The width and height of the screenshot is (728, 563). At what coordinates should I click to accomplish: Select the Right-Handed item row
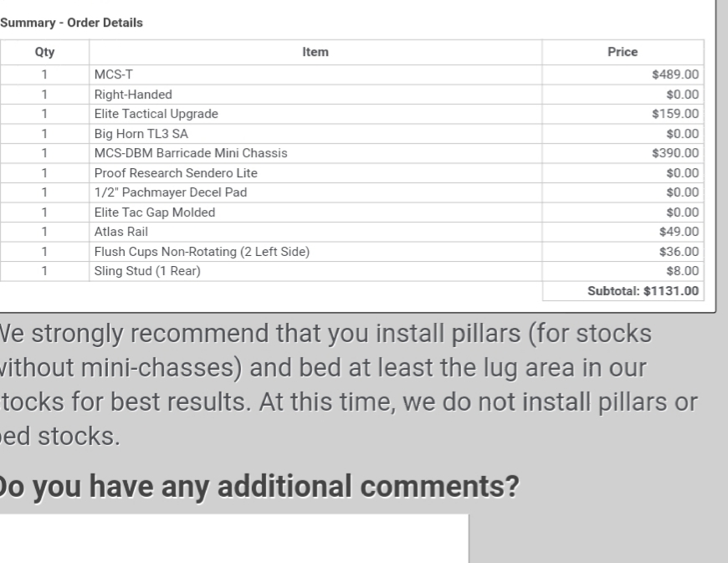tap(352, 95)
